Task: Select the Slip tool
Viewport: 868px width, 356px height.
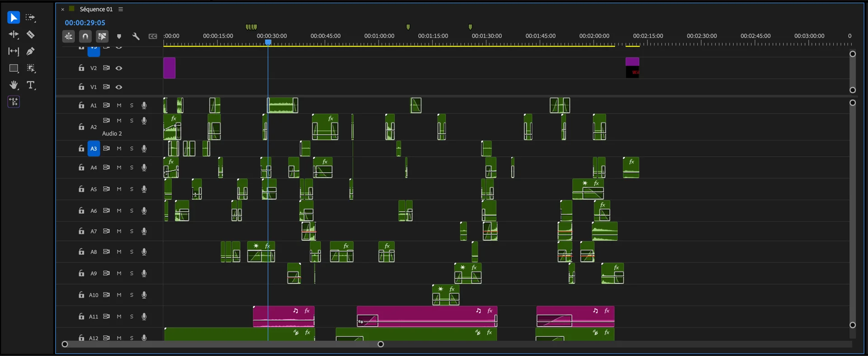Action: coord(14,52)
